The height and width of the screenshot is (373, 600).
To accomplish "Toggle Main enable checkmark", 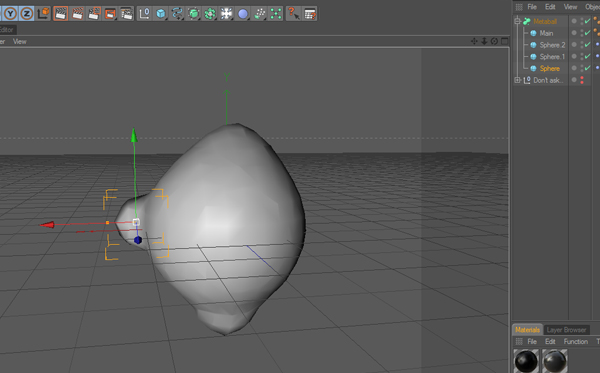I will (x=588, y=33).
